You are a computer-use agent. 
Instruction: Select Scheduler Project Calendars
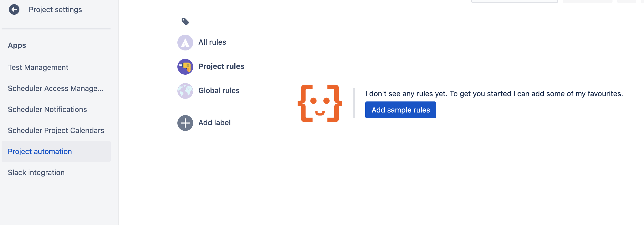tap(56, 130)
